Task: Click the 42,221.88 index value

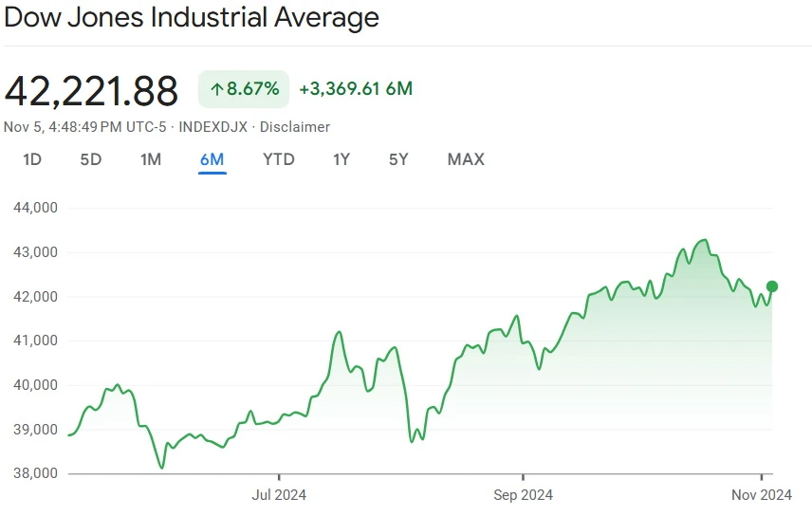Action: 91,91
